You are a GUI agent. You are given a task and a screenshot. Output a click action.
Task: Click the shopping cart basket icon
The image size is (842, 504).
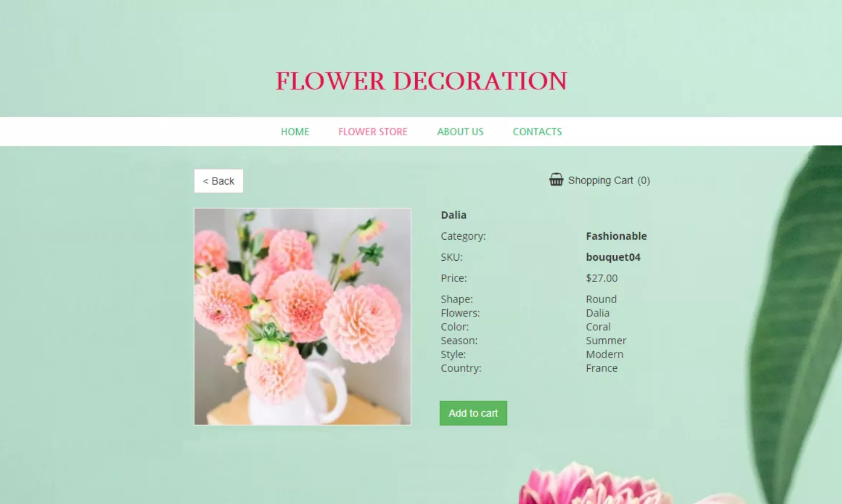click(x=556, y=180)
